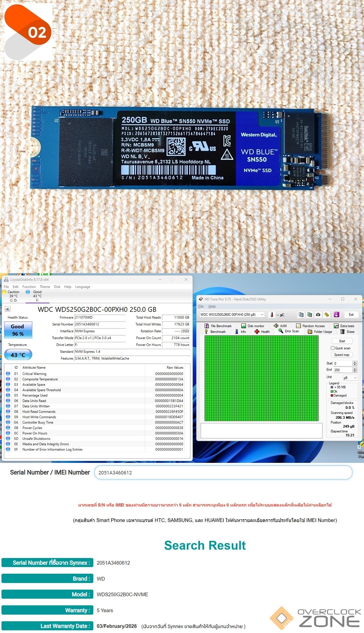
Task: Click the copy info to clipboard icon in HD Tune
Action: pos(301,315)
